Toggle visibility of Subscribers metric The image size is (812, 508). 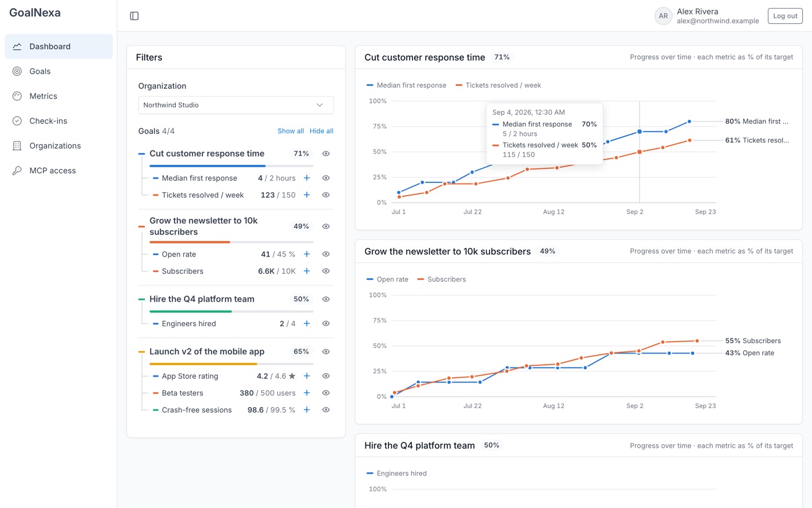pos(326,271)
